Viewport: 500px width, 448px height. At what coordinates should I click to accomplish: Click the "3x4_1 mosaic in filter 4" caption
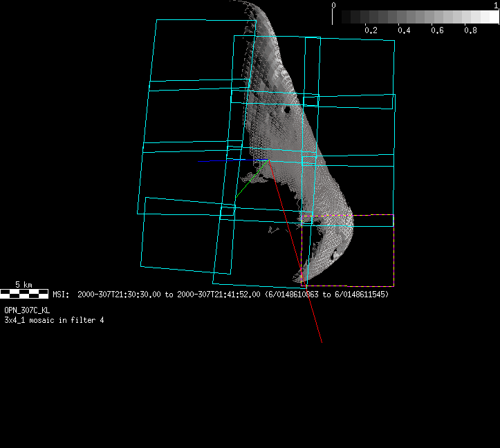tap(54, 320)
